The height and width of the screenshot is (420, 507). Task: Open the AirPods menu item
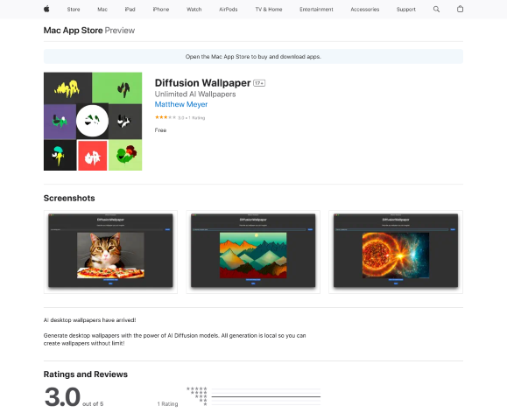point(229,10)
